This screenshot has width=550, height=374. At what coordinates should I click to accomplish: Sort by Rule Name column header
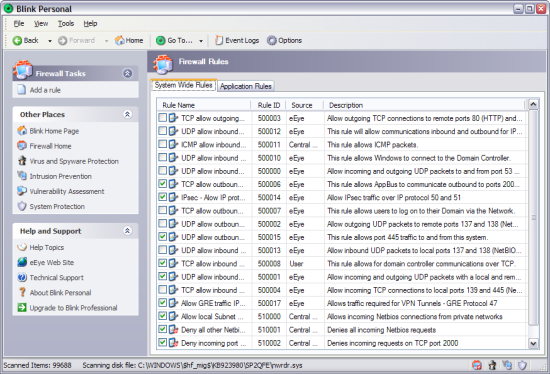pyautogui.click(x=204, y=105)
